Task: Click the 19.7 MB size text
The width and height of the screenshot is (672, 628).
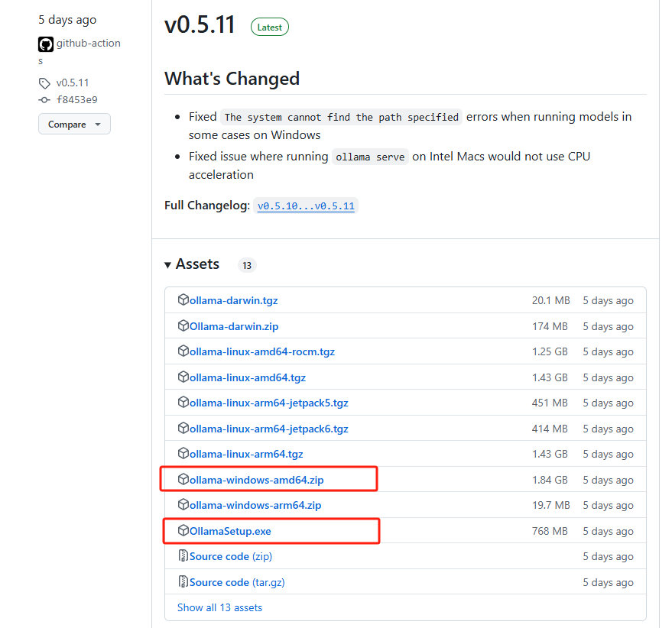Action: (550, 506)
